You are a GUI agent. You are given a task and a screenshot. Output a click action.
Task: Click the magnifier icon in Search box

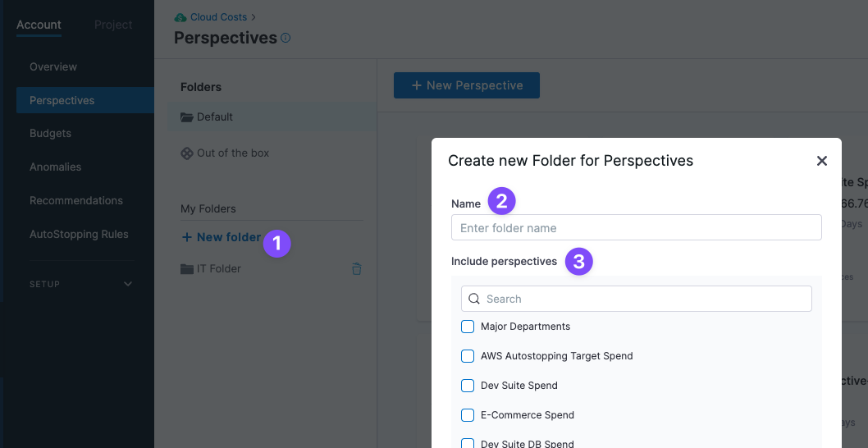[x=474, y=299]
